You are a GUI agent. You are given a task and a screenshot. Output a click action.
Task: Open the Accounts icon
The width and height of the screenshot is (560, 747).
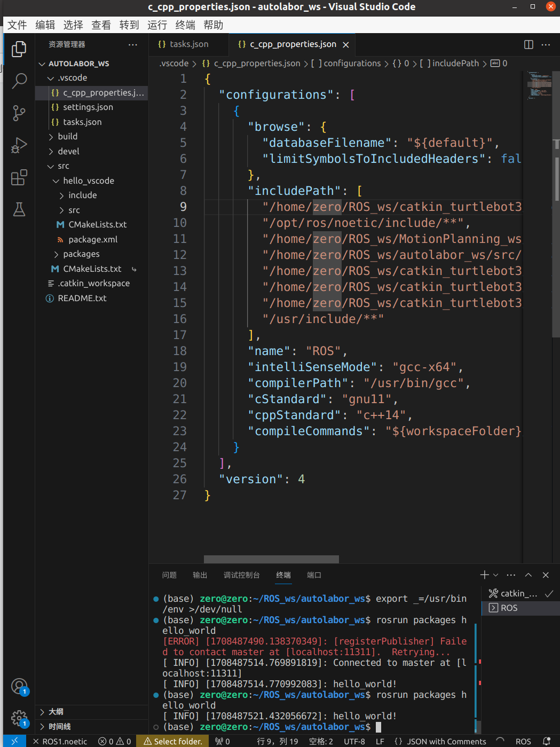click(19, 686)
